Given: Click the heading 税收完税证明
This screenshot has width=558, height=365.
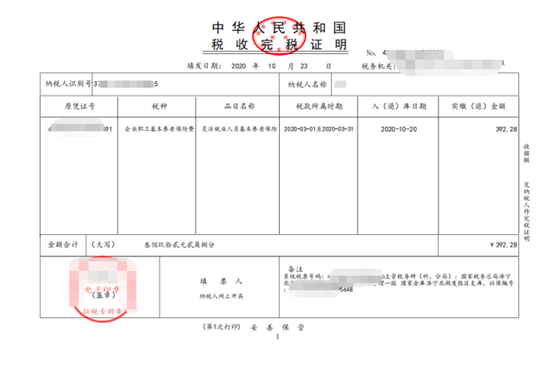Looking at the screenshot, I should pos(279,44).
